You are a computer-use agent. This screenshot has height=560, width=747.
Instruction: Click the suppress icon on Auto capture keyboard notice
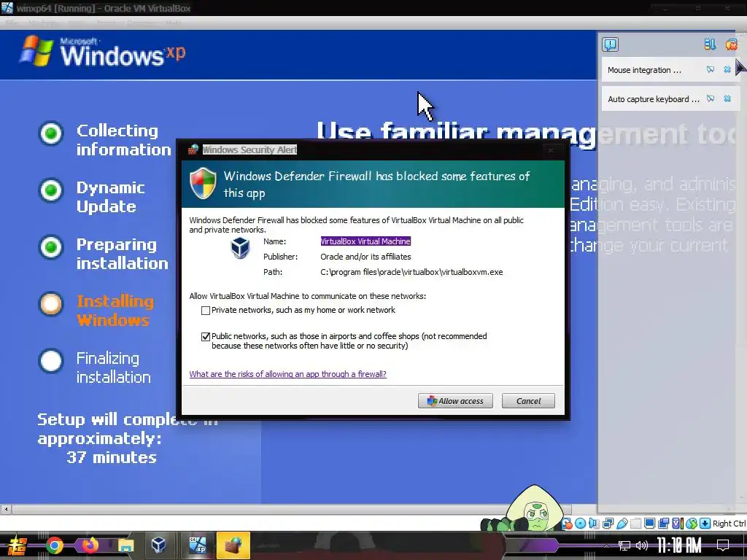711,98
